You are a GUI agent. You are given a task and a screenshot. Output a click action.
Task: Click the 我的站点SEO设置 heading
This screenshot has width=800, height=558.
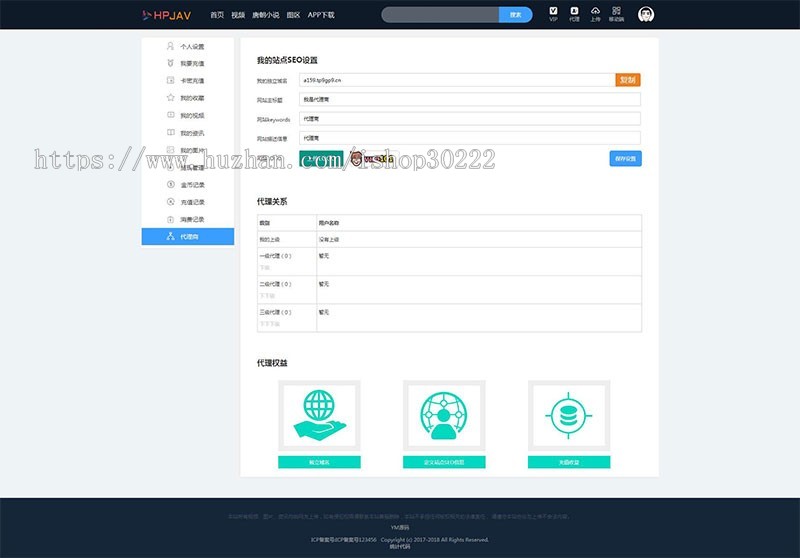(287, 60)
